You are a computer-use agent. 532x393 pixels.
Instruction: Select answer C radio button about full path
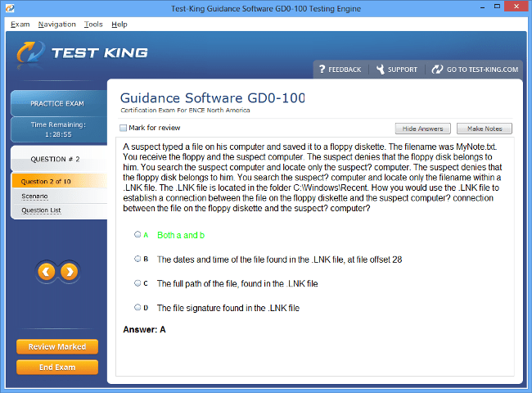[138, 283]
